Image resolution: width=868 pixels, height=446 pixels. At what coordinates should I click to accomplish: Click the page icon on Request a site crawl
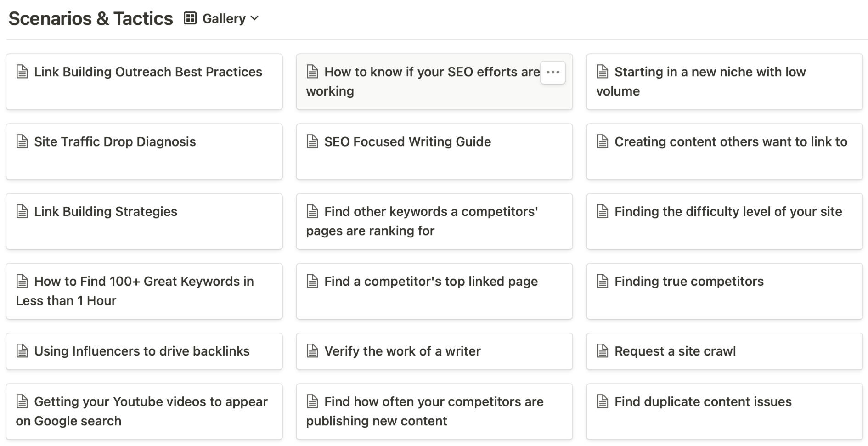(602, 351)
